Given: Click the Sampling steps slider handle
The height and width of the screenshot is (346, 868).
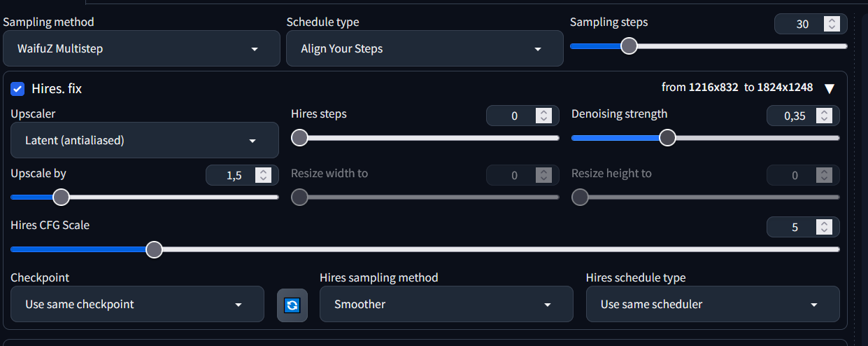Looking at the screenshot, I should coord(629,46).
